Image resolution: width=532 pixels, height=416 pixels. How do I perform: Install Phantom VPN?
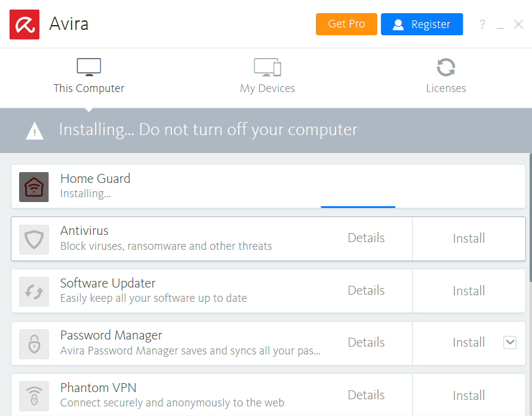tap(469, 395)
